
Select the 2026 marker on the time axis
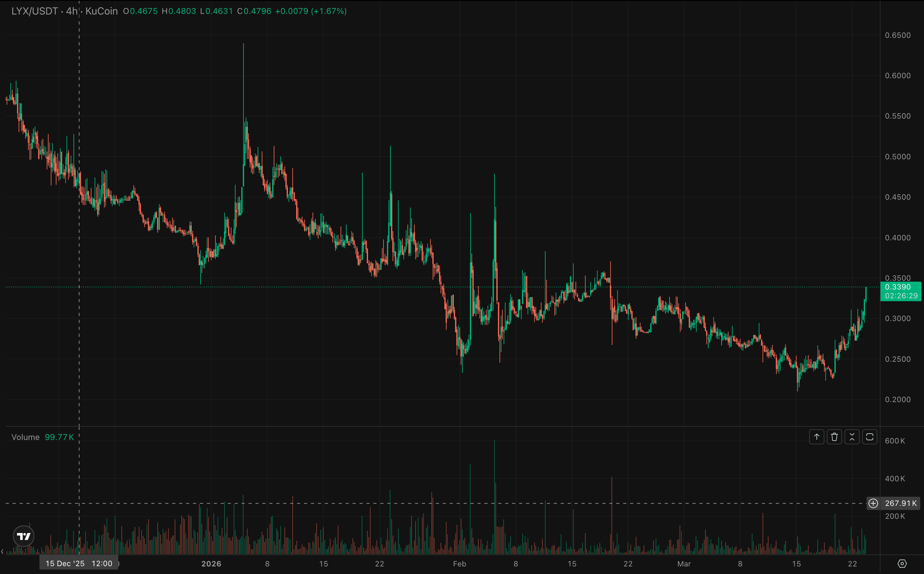pyautogui.click(x=212, y=564)
